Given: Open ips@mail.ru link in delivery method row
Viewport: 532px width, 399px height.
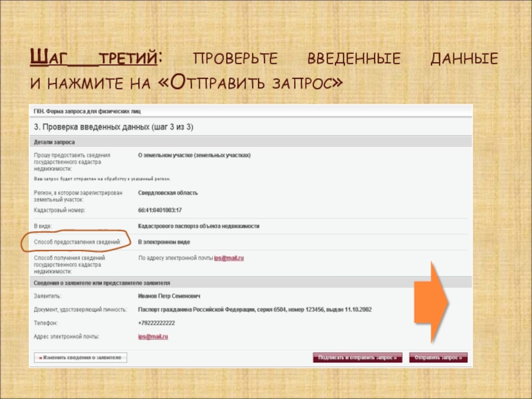Looking at the screenshot, I should 229,257.
